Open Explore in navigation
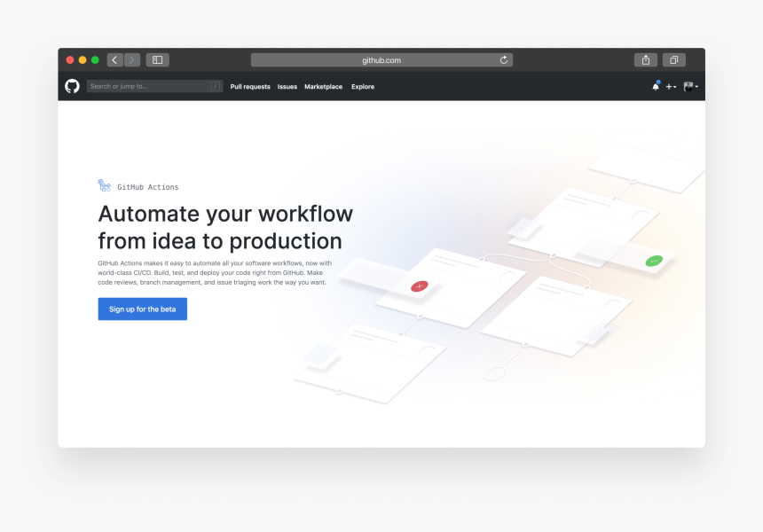The image size is (763, 532). pyautogui.click(x=363, y=87)
